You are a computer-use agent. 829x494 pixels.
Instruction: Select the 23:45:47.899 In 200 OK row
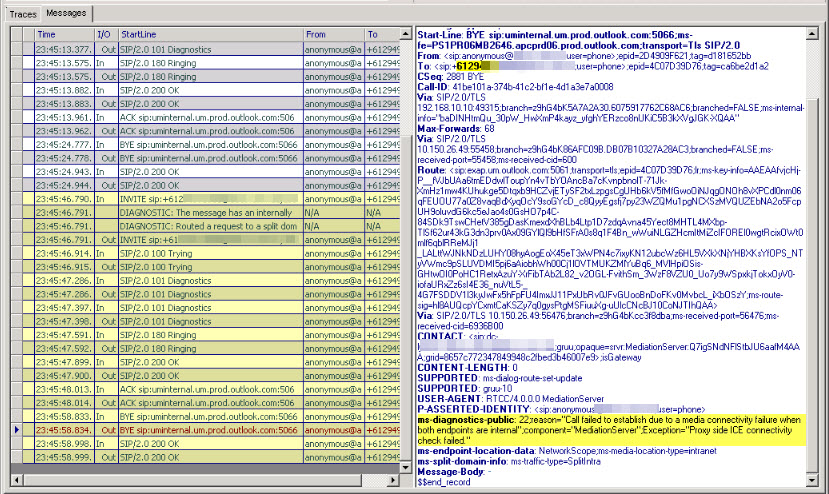(206, 362)
